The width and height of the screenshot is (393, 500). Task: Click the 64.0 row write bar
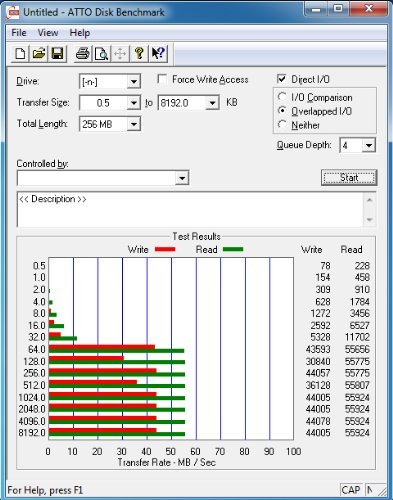point(102,347)
